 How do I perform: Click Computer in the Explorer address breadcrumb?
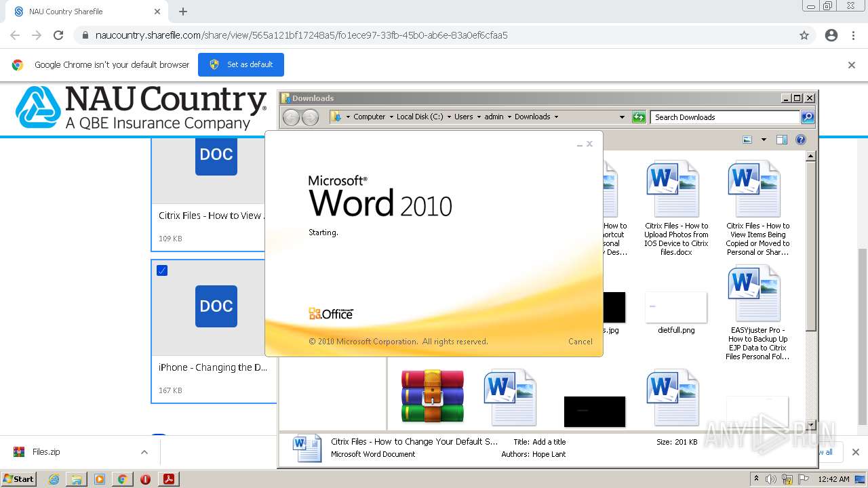click(x=370, y=117)
